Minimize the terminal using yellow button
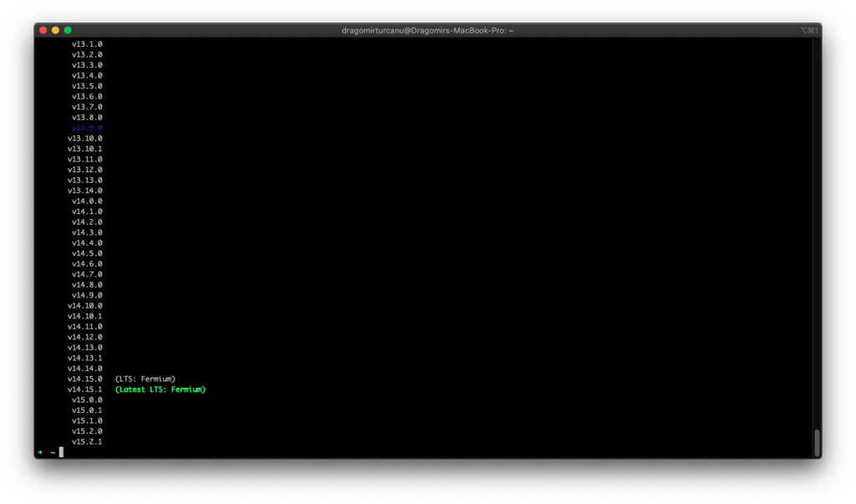 click(x=55, y=30)
